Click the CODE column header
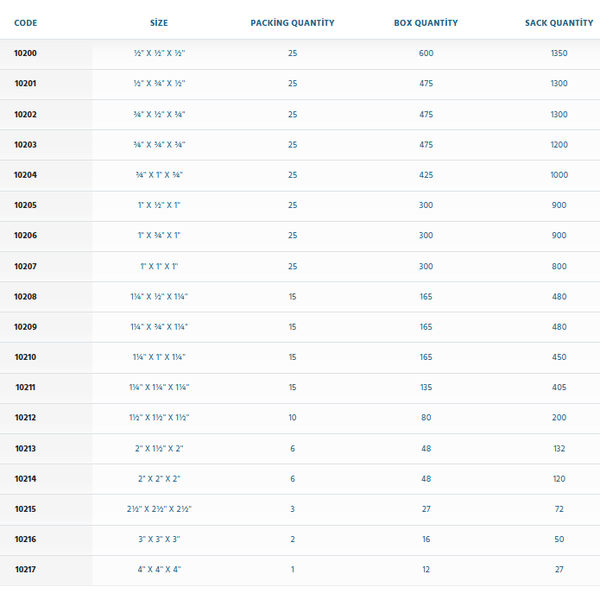The image size is (600, 600). (26, 23)
